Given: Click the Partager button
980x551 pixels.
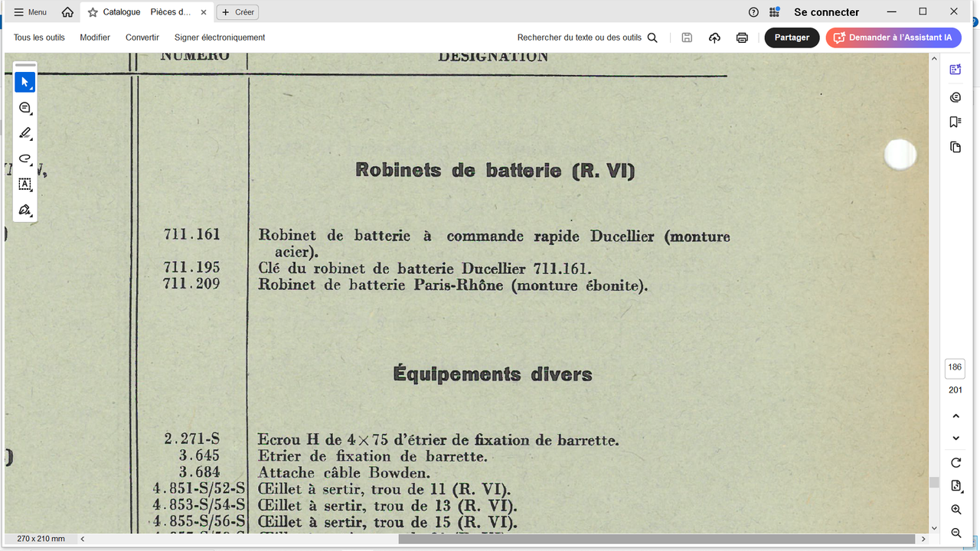Looking at the screenshot, I should pyautogui.click(x=792, y=37).
